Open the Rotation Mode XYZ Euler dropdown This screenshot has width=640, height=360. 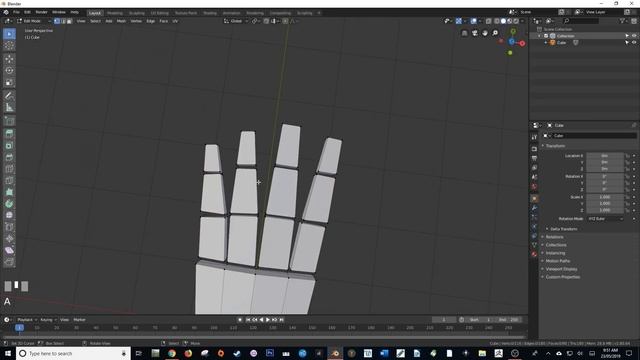[606, 219]
